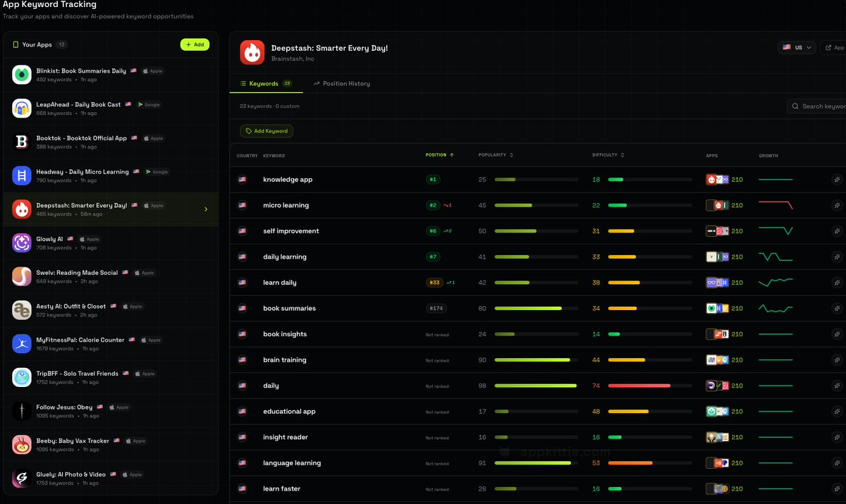Click the #174 position badge
846x504 pixels.
tap(436, 308)
